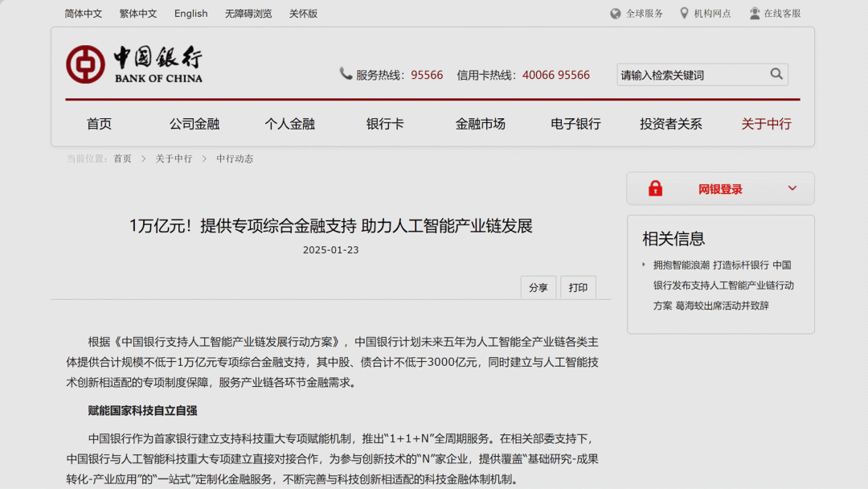Open the 关于中行 navigation menu

(766, 124)
